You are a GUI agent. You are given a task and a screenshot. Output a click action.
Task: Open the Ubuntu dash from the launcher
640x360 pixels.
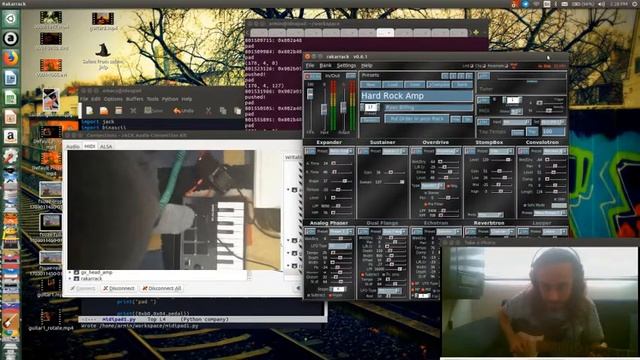coord(11,19)
